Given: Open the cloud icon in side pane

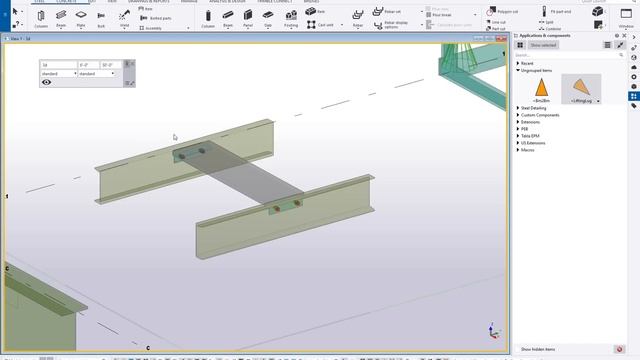Looking at the screenshot, I should (633, 67).
